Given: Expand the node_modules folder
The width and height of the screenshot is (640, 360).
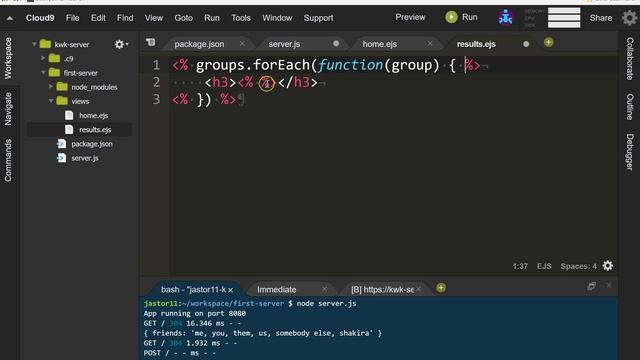Looking at the screenshot, I should [51, 87].
